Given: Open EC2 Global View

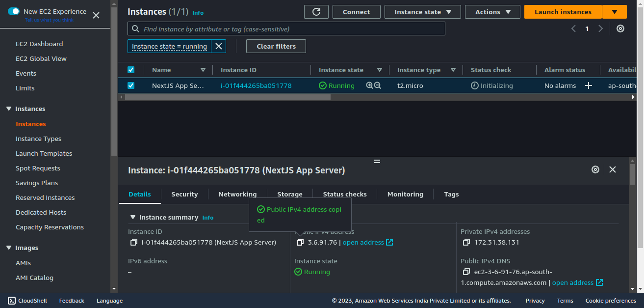Looking at the screenshot, I should (x=41, y=58).
